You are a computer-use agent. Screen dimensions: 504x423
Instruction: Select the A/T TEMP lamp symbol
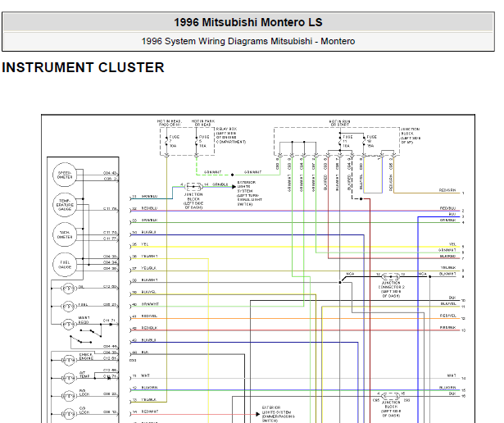[x=68, y=378]
